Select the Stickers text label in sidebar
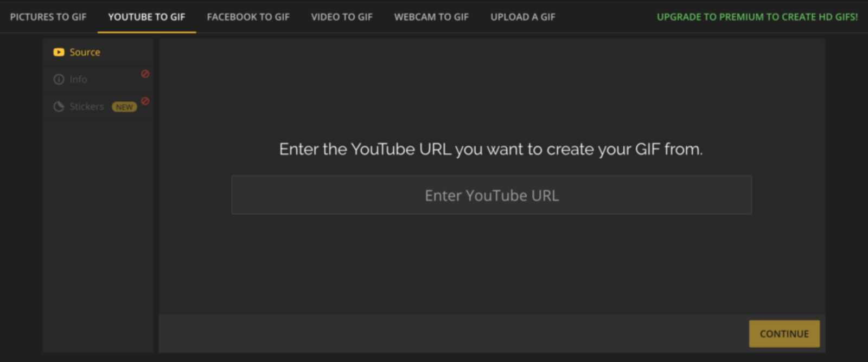The image size is (868, 362). pos(86,107)
